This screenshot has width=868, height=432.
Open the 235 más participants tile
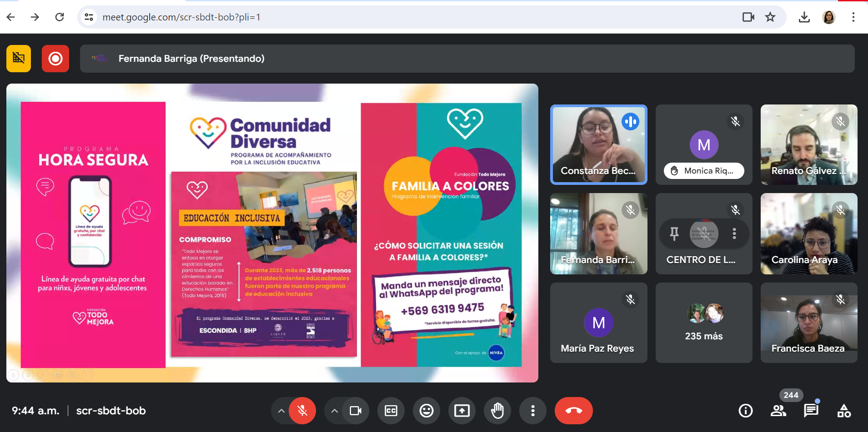tap(704, 323)
